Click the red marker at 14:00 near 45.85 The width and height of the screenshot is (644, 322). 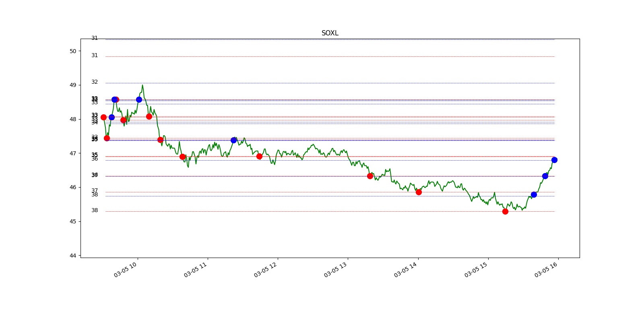419,192
